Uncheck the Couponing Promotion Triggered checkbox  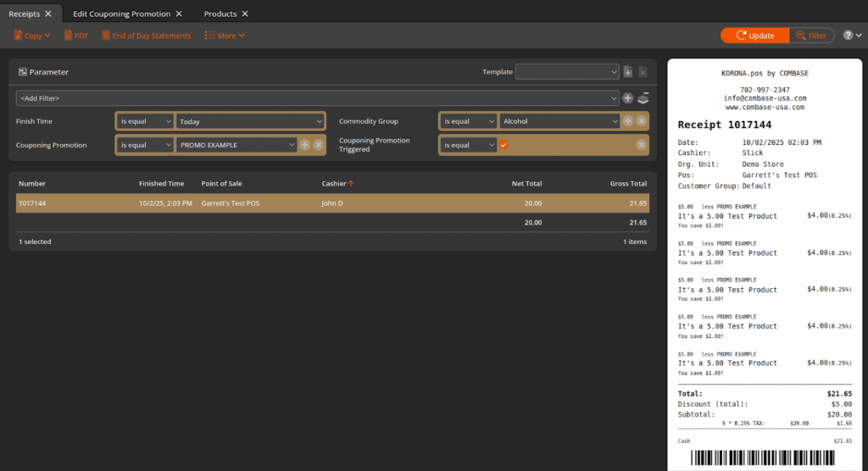coord(504,145)
